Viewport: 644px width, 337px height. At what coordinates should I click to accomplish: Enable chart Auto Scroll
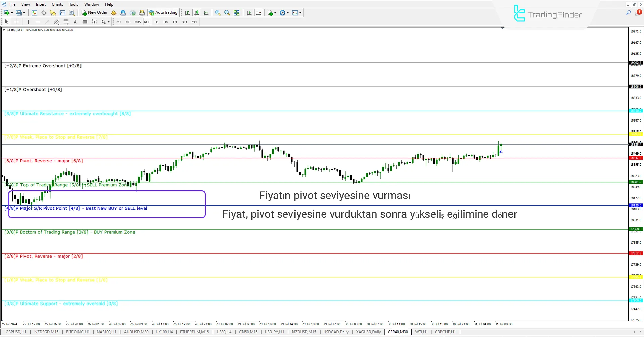point(249,13)
